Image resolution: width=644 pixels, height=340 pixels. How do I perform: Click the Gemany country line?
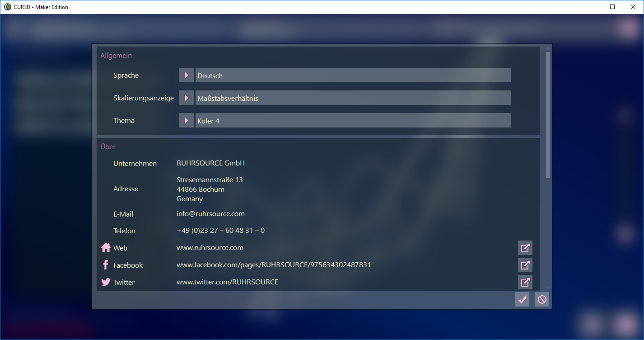190,199
